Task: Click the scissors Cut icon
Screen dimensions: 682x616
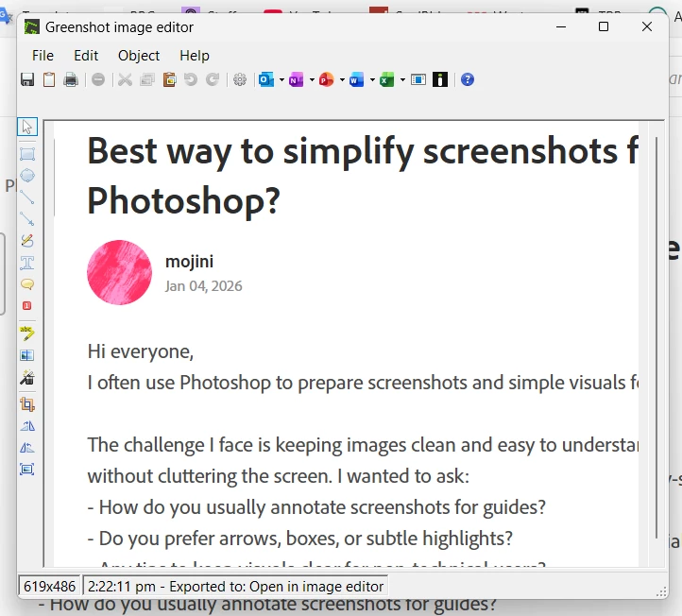Action: [126, 80]
